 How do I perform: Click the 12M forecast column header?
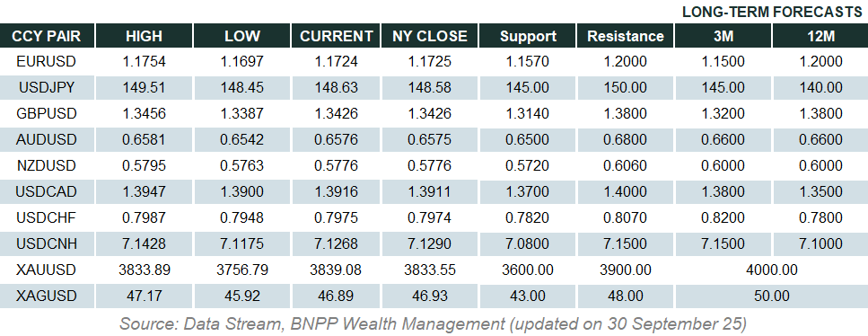click(x=820, y=37)
